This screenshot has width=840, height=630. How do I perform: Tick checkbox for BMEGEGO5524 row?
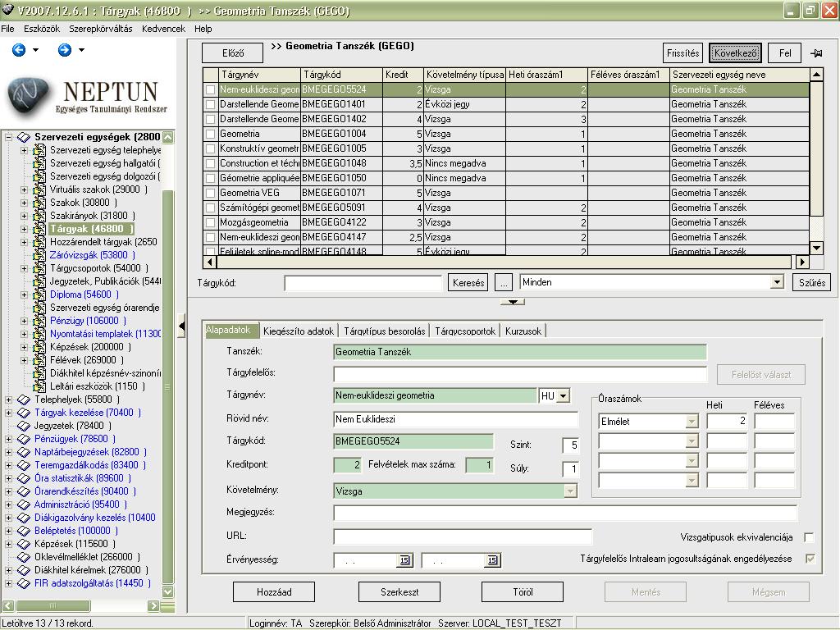tap(211, 90)
